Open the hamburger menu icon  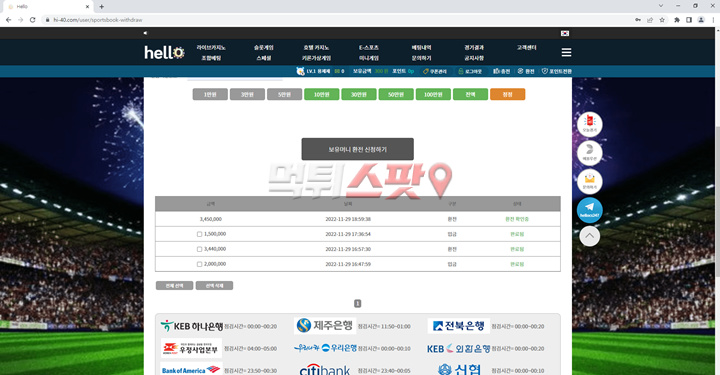(566, 52)
